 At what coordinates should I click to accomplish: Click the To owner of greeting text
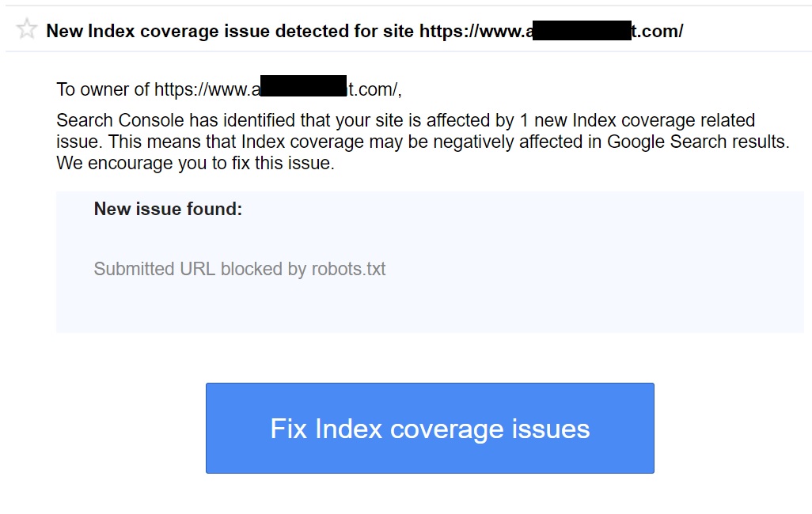click(x=103, y=89)
